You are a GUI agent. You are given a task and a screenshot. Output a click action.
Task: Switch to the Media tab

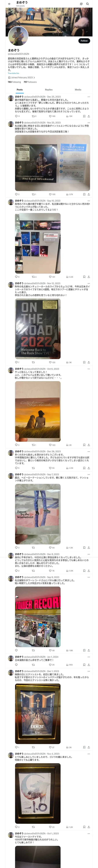(78, 90)
